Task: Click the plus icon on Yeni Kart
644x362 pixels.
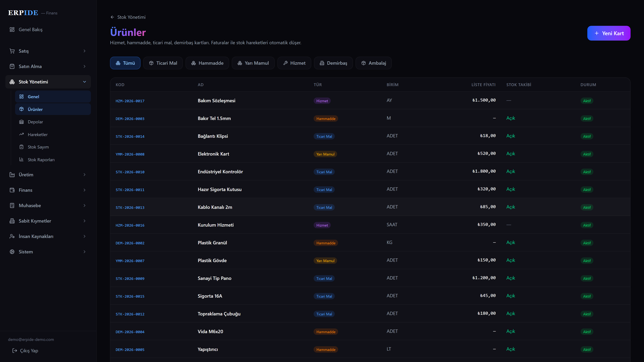Action: pos(597,33)
